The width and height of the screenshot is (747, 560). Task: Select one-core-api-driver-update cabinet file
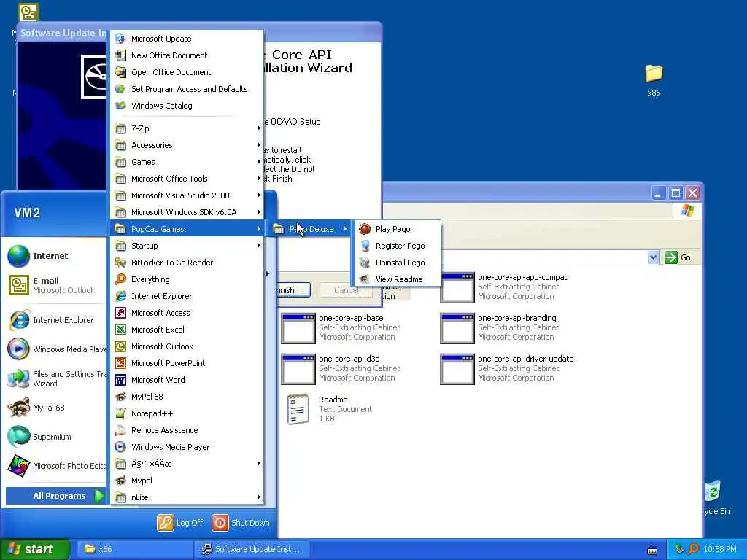tap(507, 368)
